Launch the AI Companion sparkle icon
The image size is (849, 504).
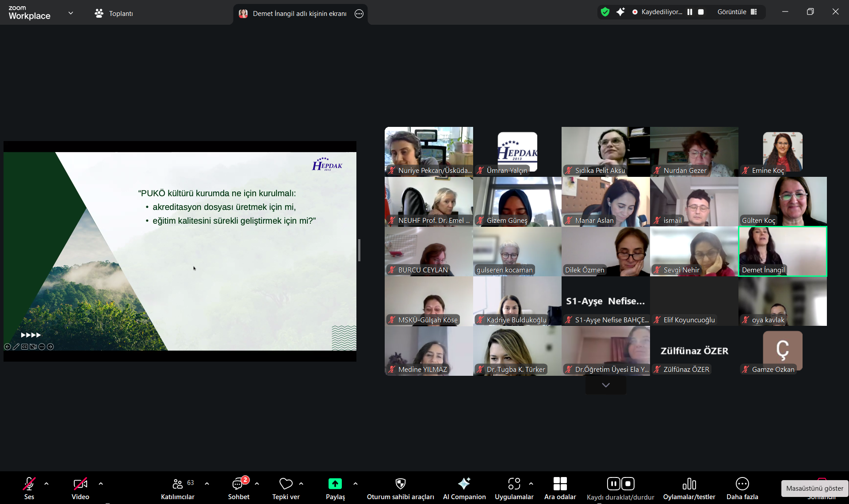tap(464, 484)
